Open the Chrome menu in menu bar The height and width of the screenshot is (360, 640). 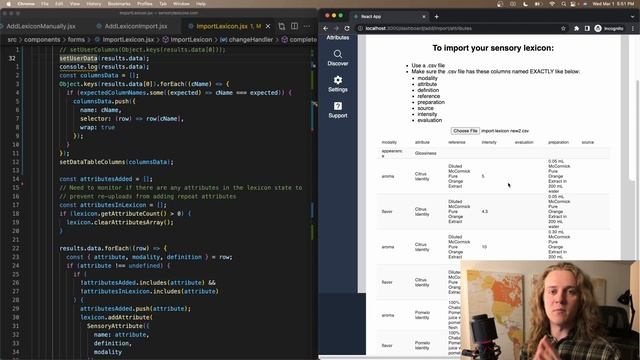(x=26, y=4)
